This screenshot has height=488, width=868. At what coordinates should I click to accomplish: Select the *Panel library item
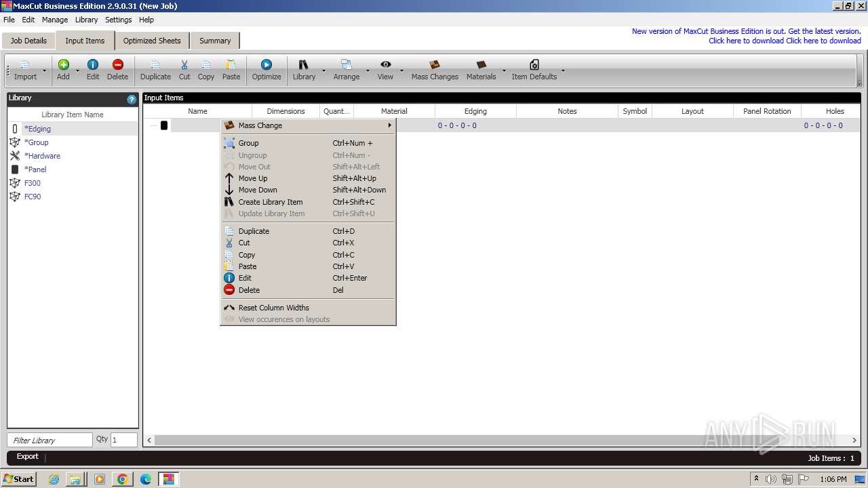(73, 169)
